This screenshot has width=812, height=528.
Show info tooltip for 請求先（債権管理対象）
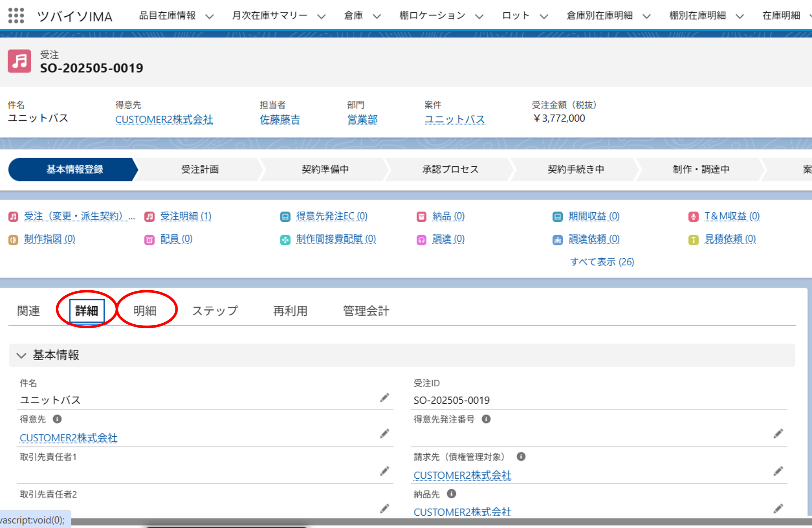point(521,456)
